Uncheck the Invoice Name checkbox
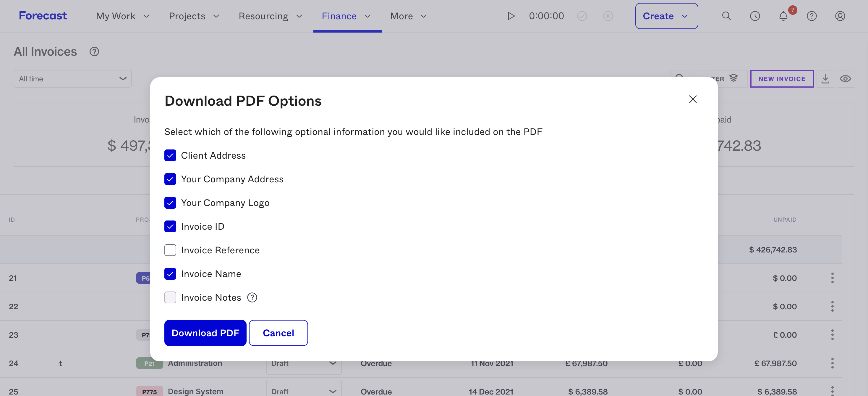The width and height of the screenshot is (868, 396). click(170, 273)
